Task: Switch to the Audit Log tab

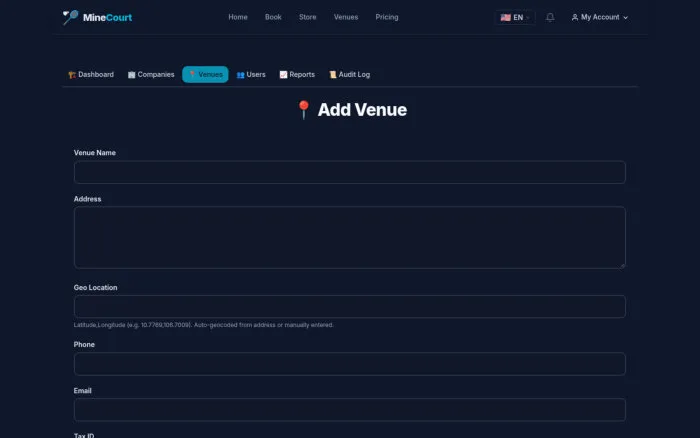Action: 350,75
